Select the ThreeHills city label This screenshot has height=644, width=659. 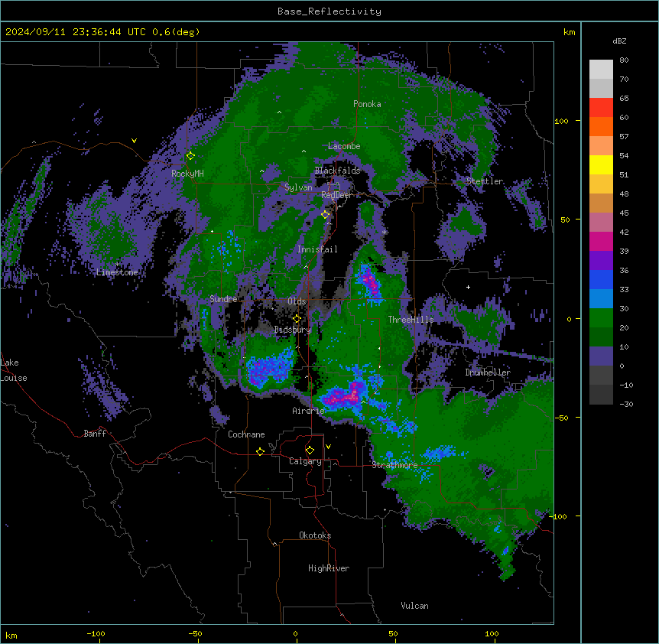tap(411, 320)
